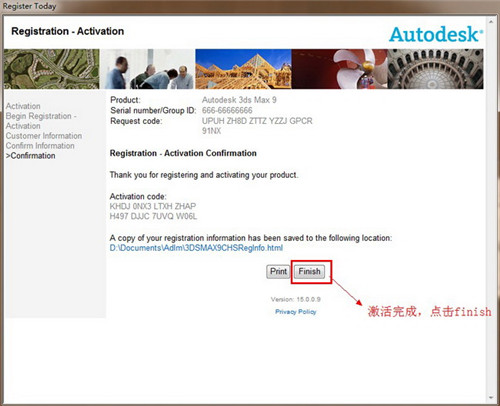Open the 3DSMAX9CHSRegInfo.html file link
500x406 pixels.
(x=196, y=248)
